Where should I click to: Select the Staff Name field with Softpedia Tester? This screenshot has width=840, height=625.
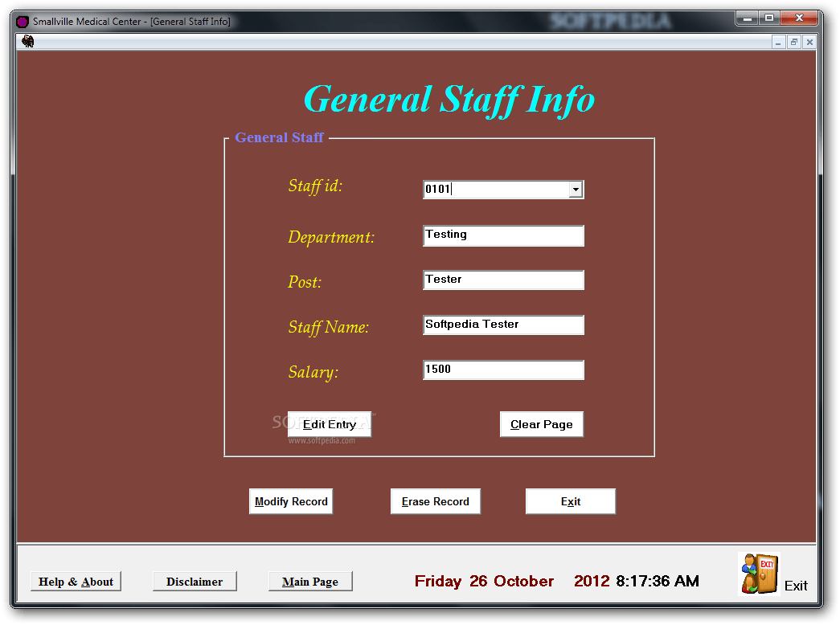[x=503, y=325]
